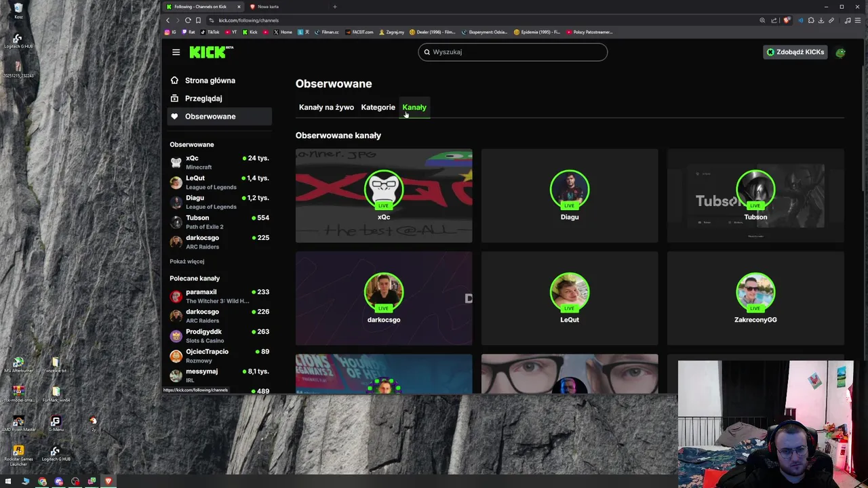Switch to the Nowa karta browser tab
Viewport: 868px width, 488px height.
[x=286, y=7]
